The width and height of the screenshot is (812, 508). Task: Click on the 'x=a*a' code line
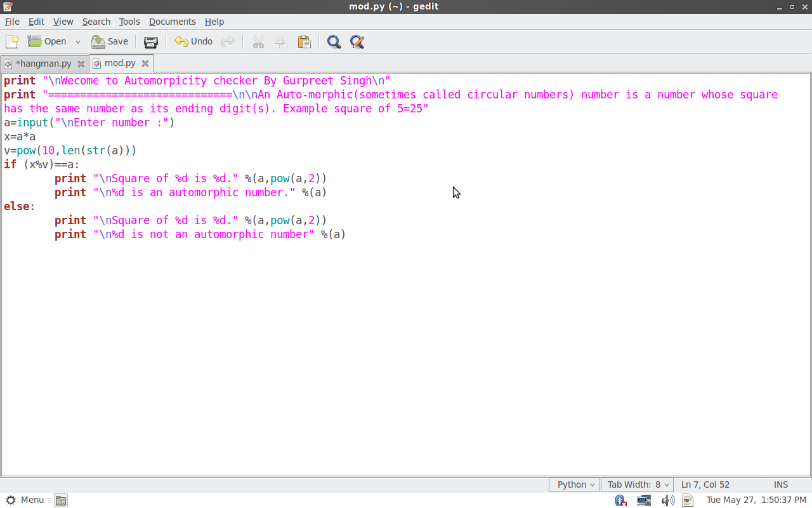[20, 137]
